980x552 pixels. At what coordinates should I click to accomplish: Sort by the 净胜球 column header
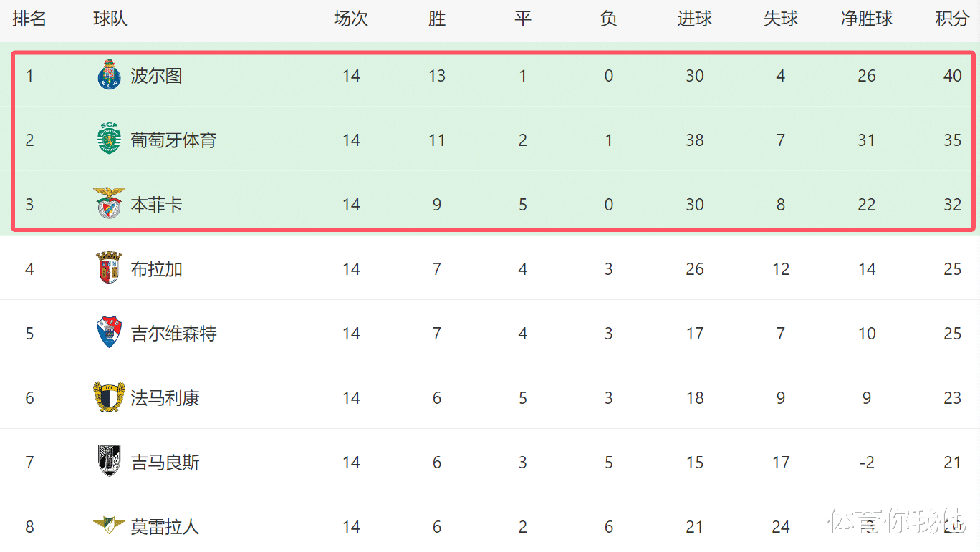pos(867,19)
